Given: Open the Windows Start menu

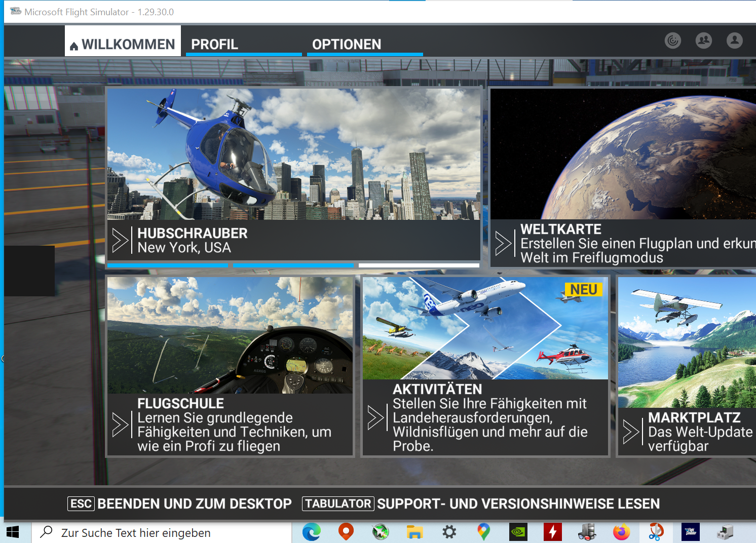Looking at the screenshot, I should tap(13, 532).
